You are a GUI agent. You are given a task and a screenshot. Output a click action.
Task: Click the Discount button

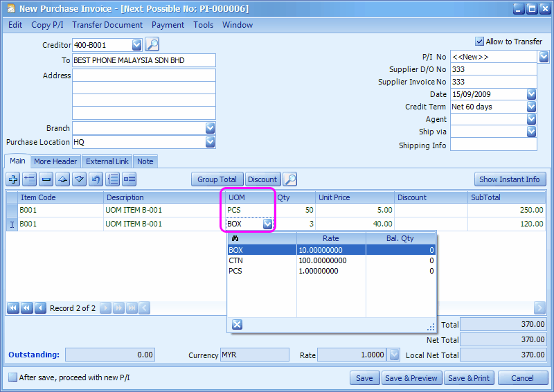(262, 179)
